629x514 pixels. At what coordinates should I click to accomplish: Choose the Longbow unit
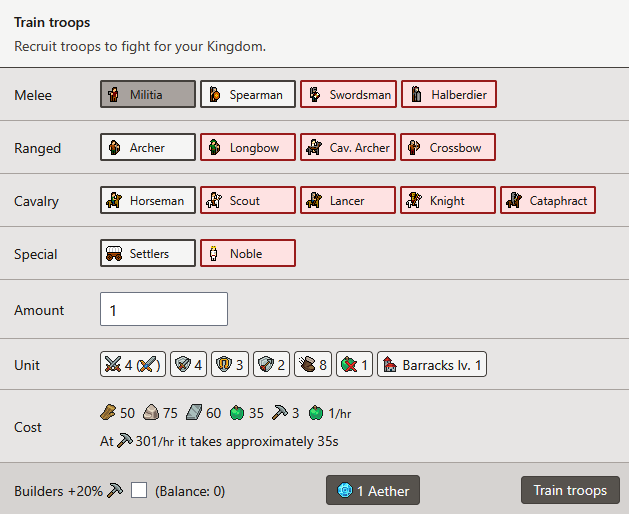point(248,147)
